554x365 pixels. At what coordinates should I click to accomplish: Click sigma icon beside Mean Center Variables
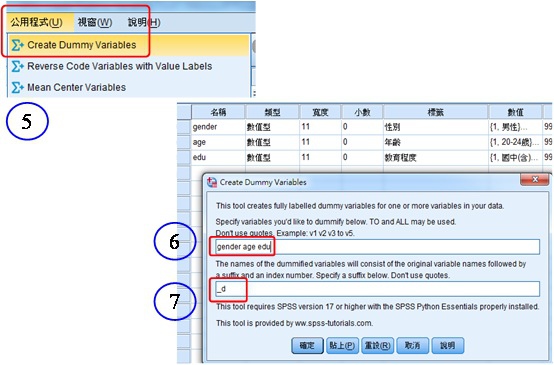[17, 87]
